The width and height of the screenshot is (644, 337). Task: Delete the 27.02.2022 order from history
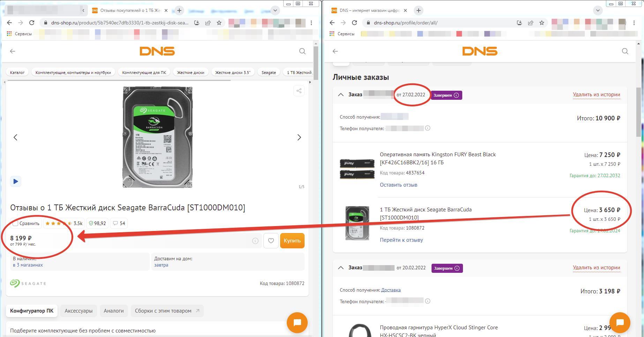[x=597, y=95]
